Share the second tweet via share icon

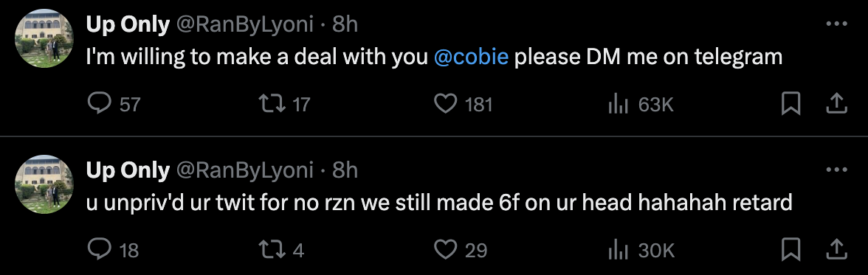(836, 249)
